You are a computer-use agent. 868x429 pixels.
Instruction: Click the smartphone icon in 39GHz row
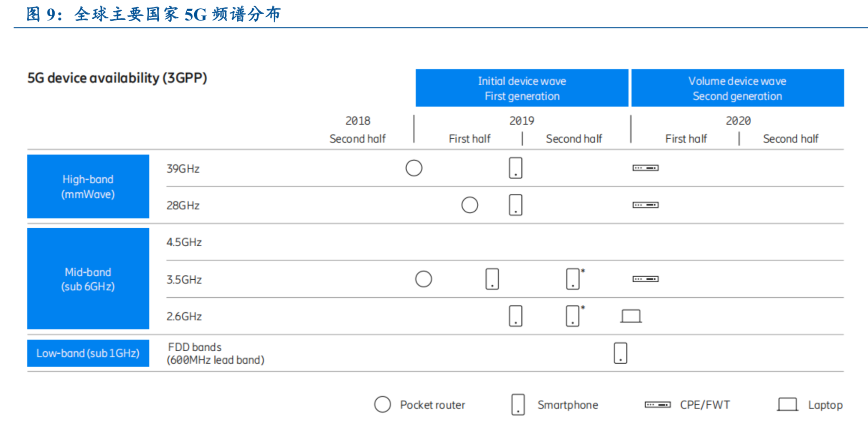click(515, 168)
